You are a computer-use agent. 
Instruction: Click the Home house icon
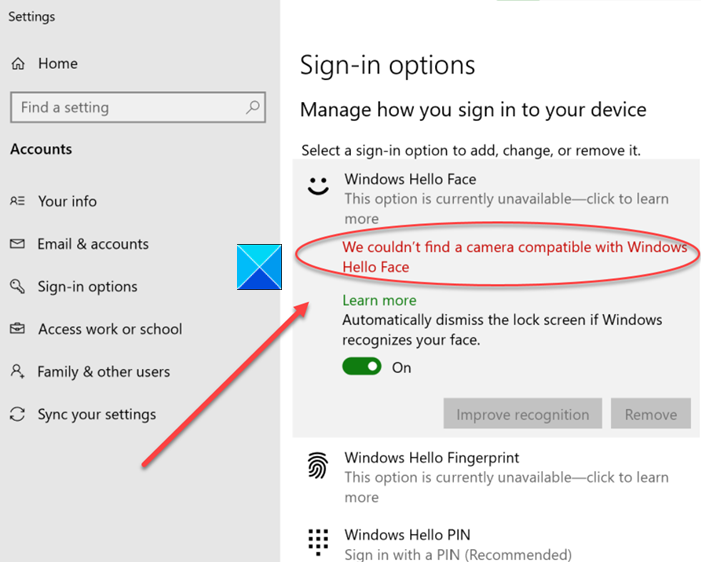point(18,63)
